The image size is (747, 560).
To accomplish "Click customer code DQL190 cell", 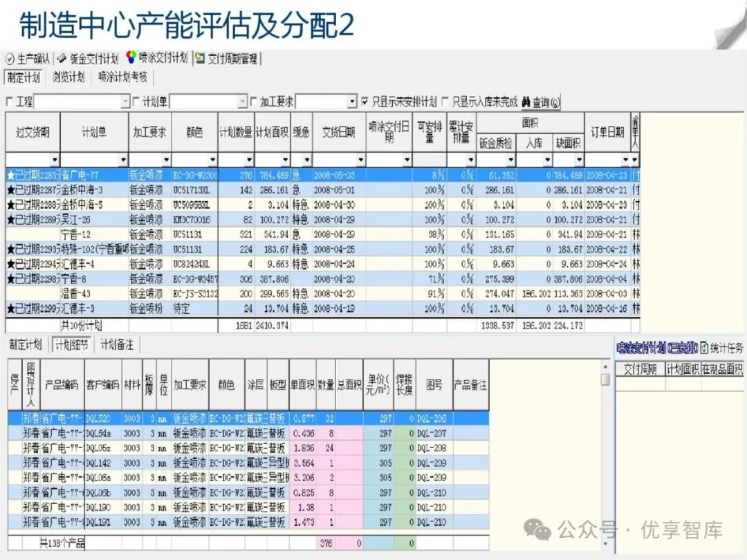I will [x=103, y=507].
